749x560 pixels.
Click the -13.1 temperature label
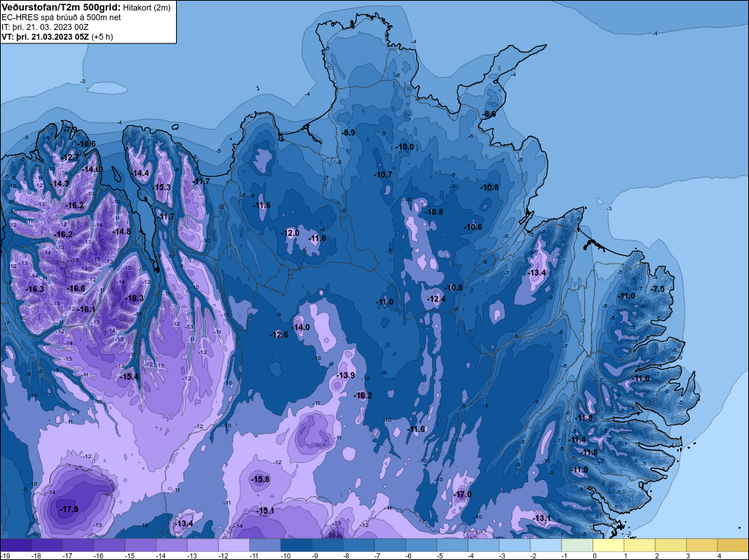[542, 518]
